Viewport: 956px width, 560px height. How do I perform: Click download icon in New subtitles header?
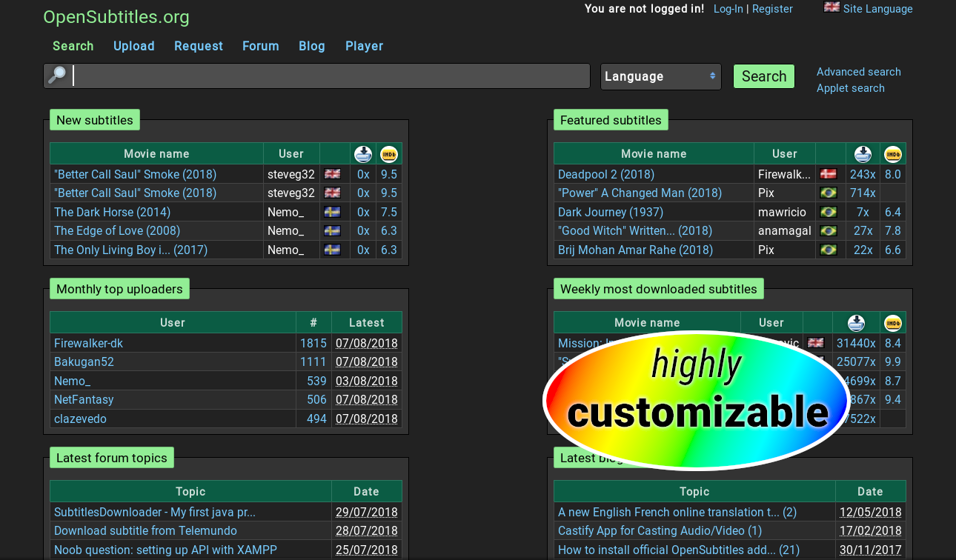[x=363, y=154]
